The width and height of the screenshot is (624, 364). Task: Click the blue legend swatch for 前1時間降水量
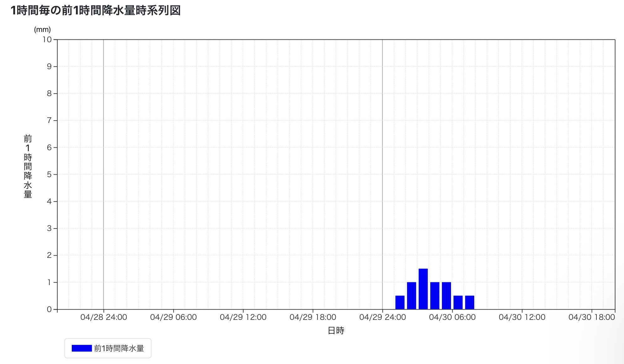[81, 348]
